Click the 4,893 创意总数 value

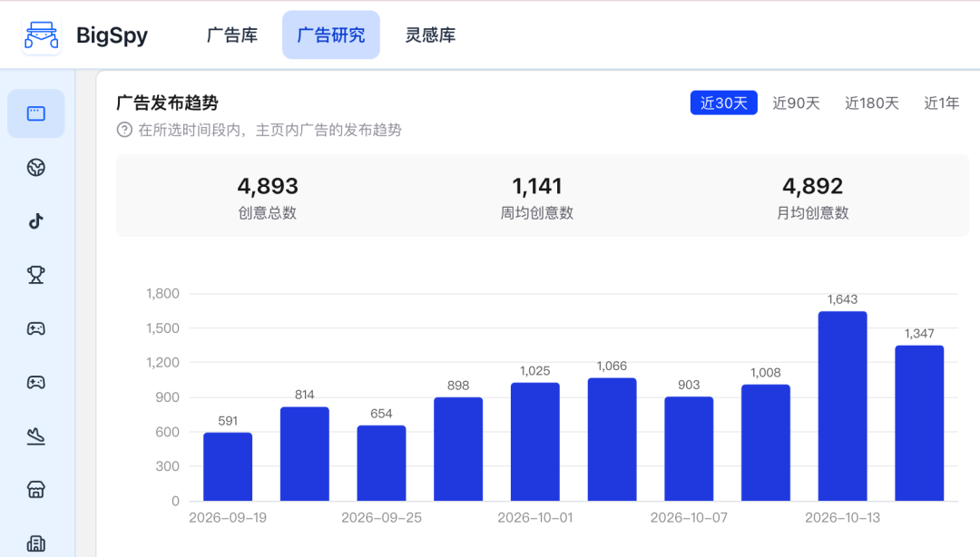[268, 186]
